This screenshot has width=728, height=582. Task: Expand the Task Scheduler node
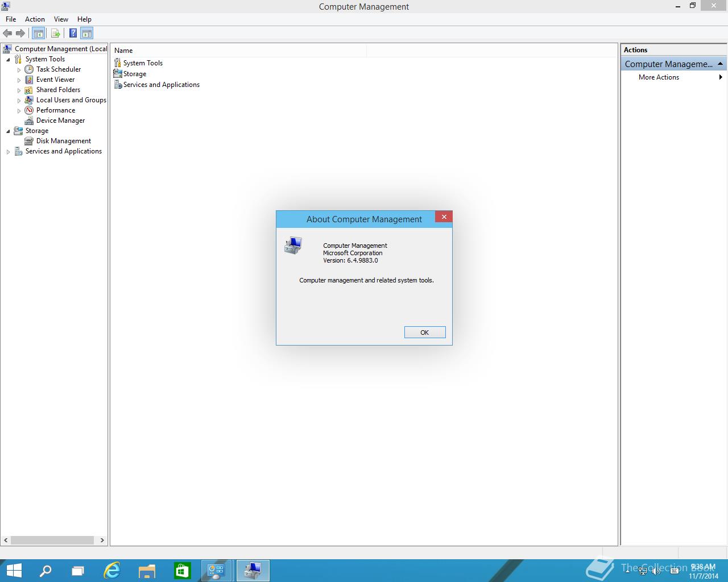(19, 70)
